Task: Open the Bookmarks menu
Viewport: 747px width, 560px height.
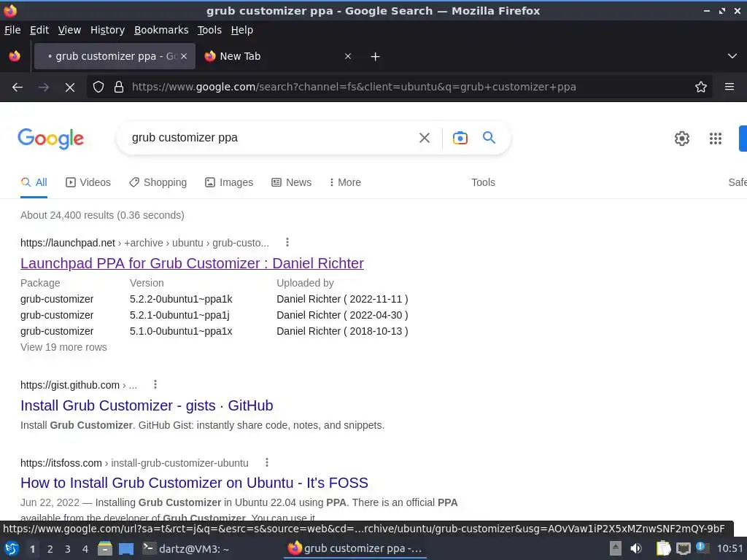Action: [x=161, y=30]
